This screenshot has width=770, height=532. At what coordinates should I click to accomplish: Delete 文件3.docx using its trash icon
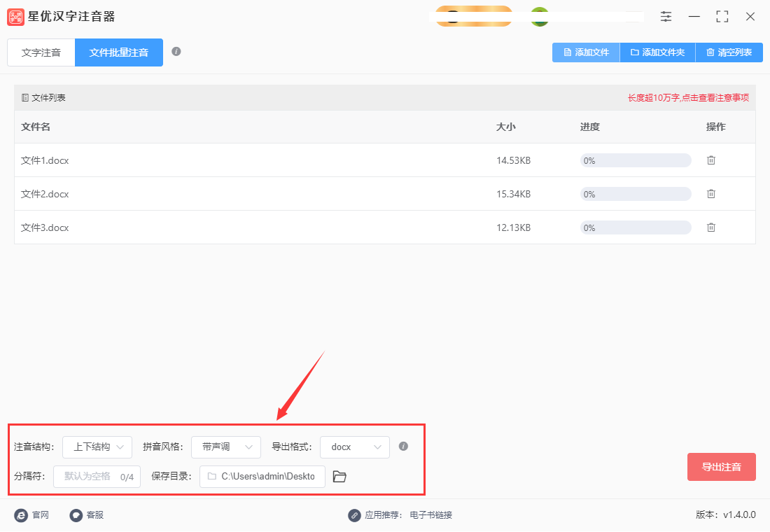[x=710, y=227]
